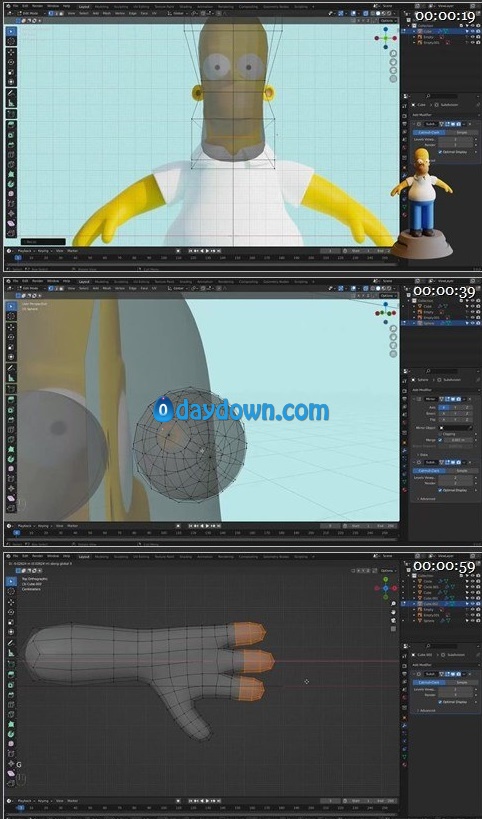Pick the Rotate tool in the hand-model viewport toolbar
Screen dimensions: 482x819
pyautogui.click(x=11, y=612)
